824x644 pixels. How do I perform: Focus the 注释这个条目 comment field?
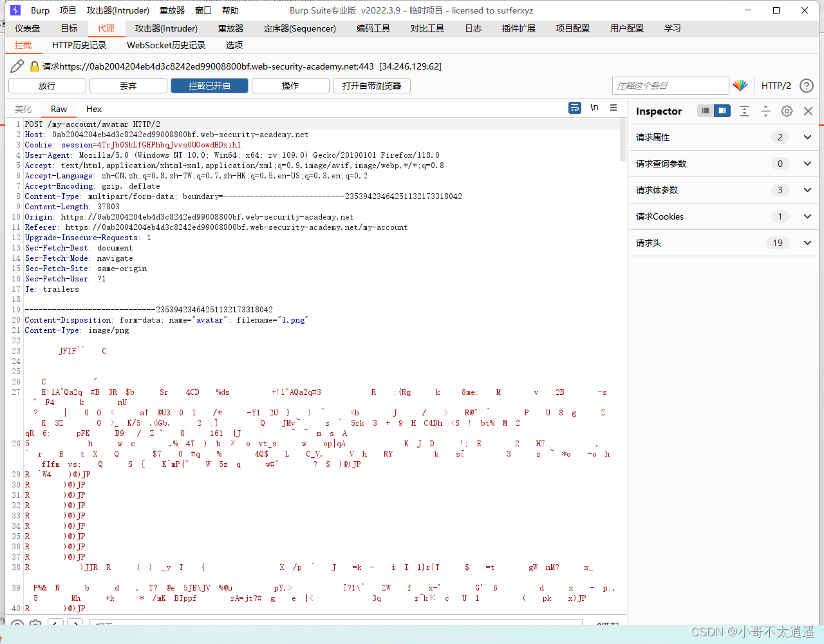(670, 86)
